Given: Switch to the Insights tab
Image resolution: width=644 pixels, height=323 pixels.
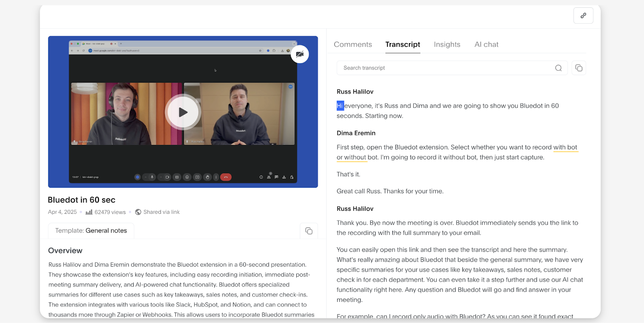Looking at the screenshot, I should 447,44.
